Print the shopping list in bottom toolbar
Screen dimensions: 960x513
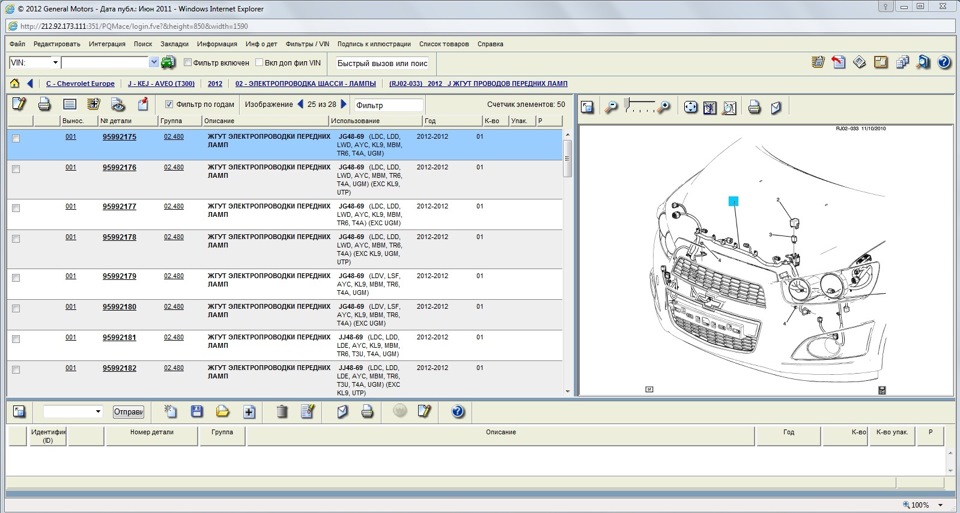(x=367, y=411)
